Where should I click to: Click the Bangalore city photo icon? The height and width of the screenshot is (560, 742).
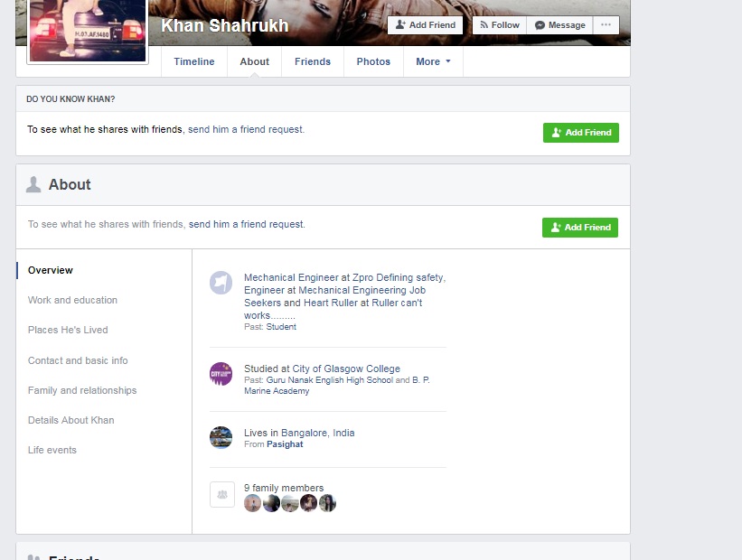click(x=221, y=437)
